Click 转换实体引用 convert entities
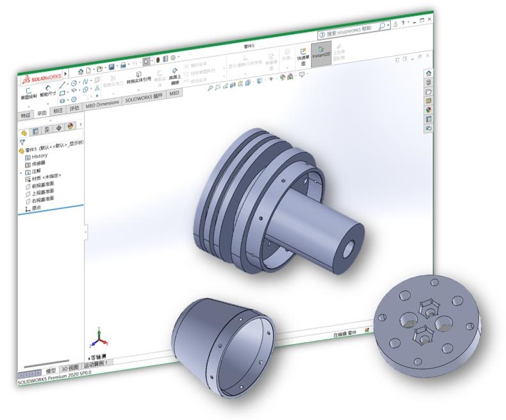Image resolution: width=506 pixels, height=420 pixels. coord(139,77)
